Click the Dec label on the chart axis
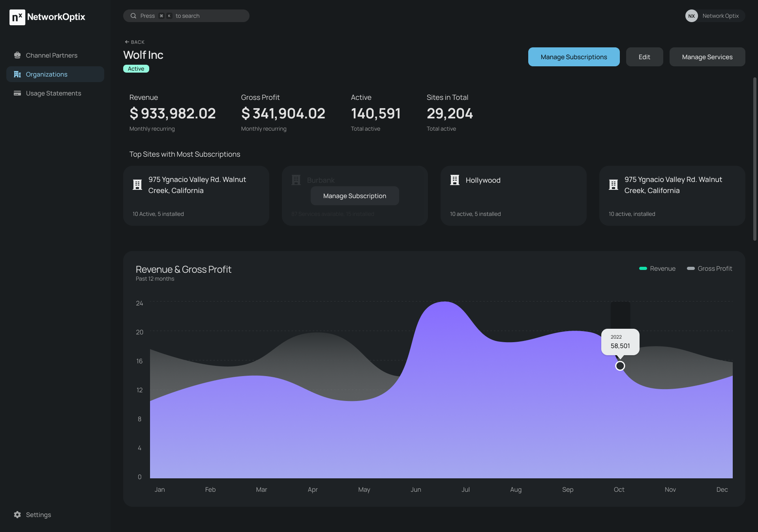The image size is (758, 532). (722, 489)
